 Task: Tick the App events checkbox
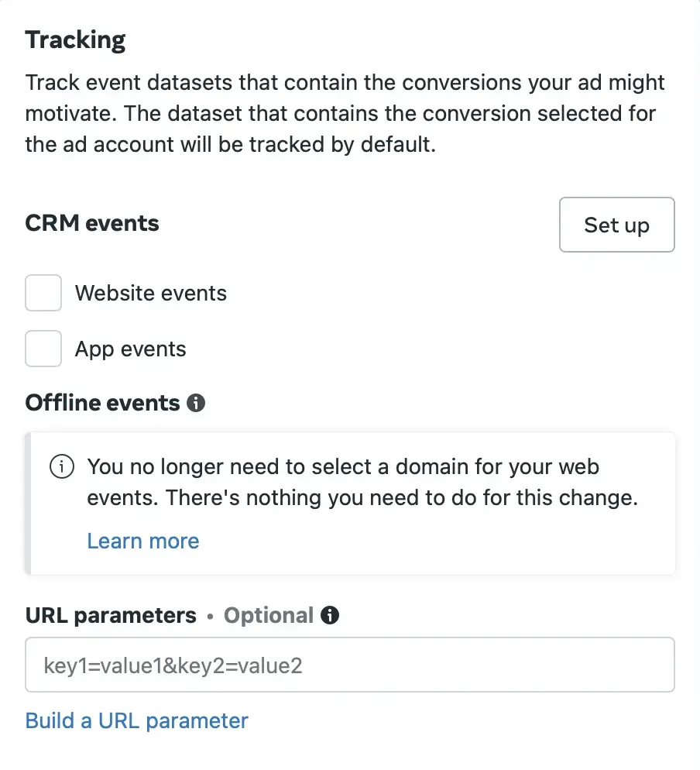click(43, 349)
